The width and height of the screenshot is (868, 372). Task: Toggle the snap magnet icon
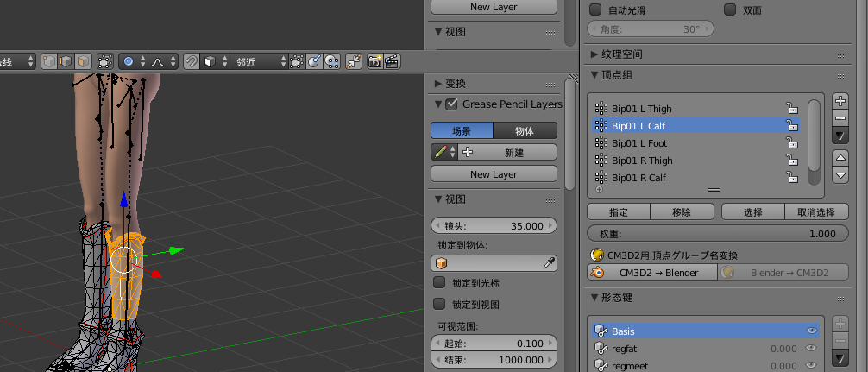pyautogui.click(x=191, y=61)
